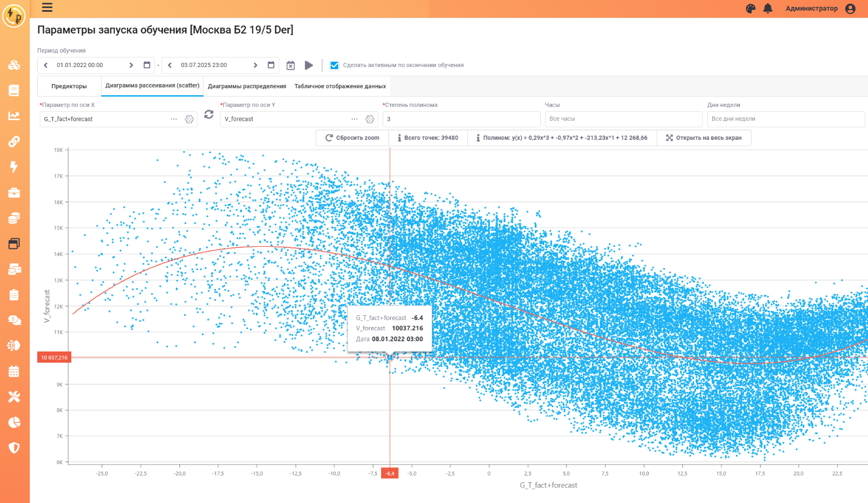Open the chart analytics sidebar section
This screenshot has width=868, height=503.
[x=14, y=115]
